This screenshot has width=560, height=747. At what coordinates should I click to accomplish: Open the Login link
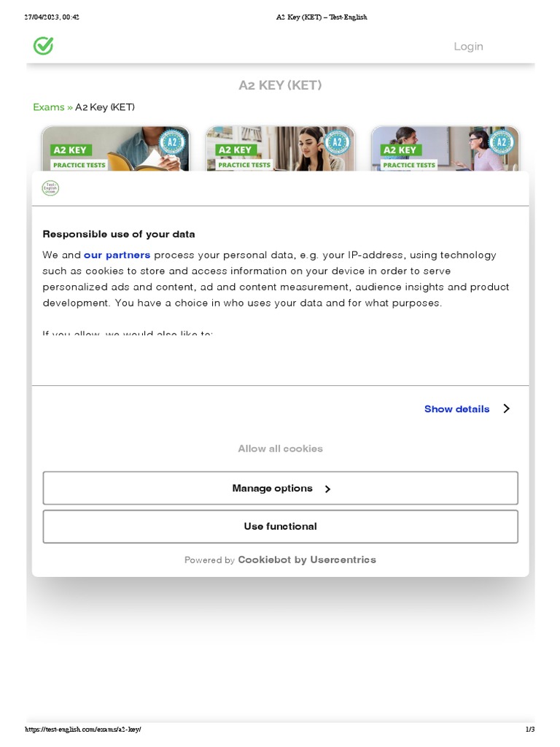468,46
